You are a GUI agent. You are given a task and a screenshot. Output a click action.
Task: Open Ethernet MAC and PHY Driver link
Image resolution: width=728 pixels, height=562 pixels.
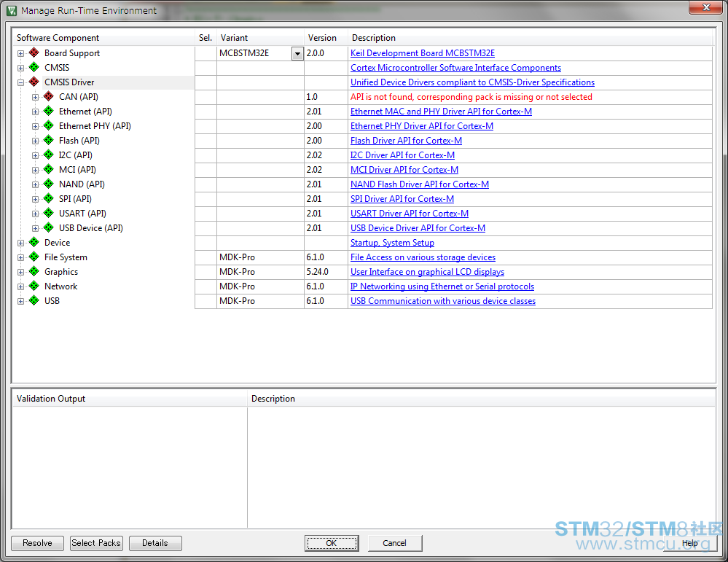click(441, 112)
